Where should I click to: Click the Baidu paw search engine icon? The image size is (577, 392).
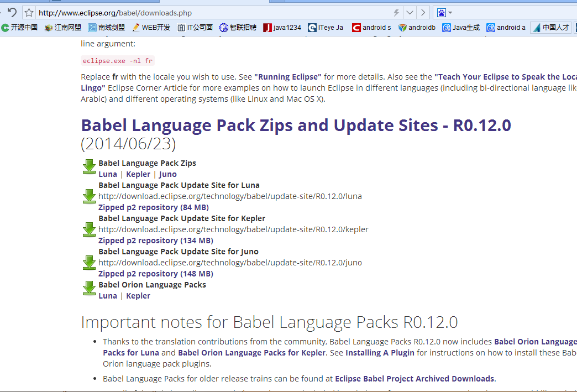[x=441, y=13]
